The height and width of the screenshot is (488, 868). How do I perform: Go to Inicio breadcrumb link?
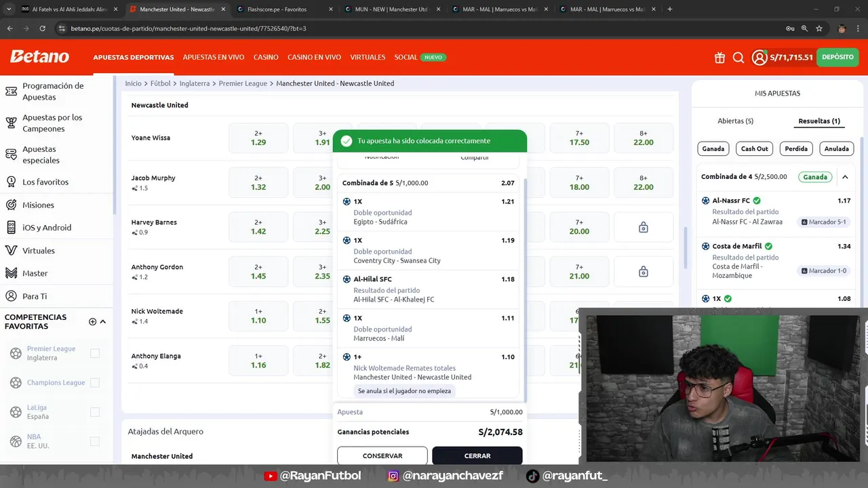click(x=133, y=83)
